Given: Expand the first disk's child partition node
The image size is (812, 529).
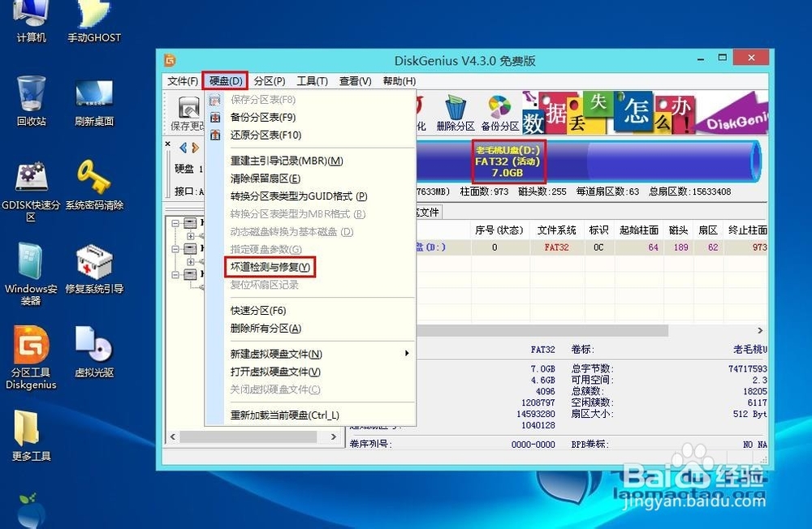Looking at the screenshot, I should tap(190, 236).
